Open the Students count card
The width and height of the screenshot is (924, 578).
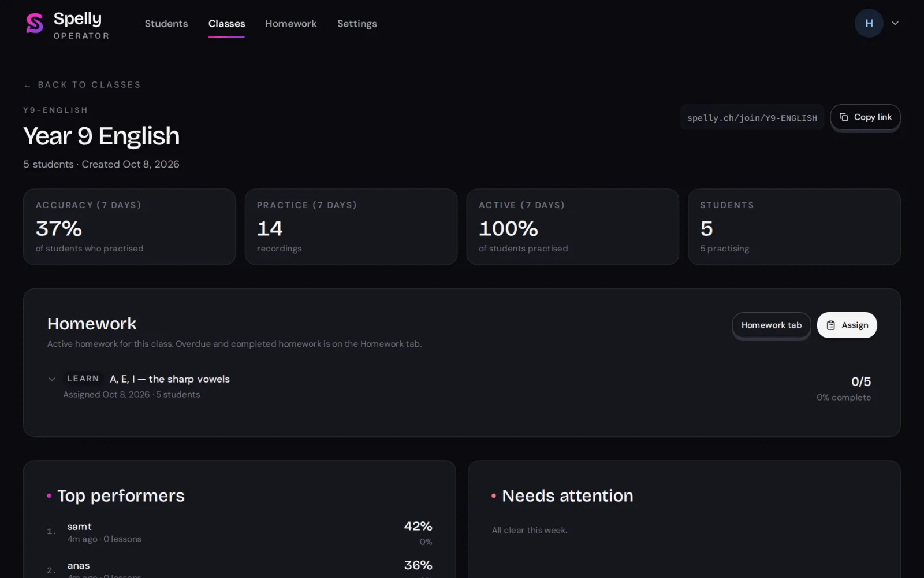794,227
